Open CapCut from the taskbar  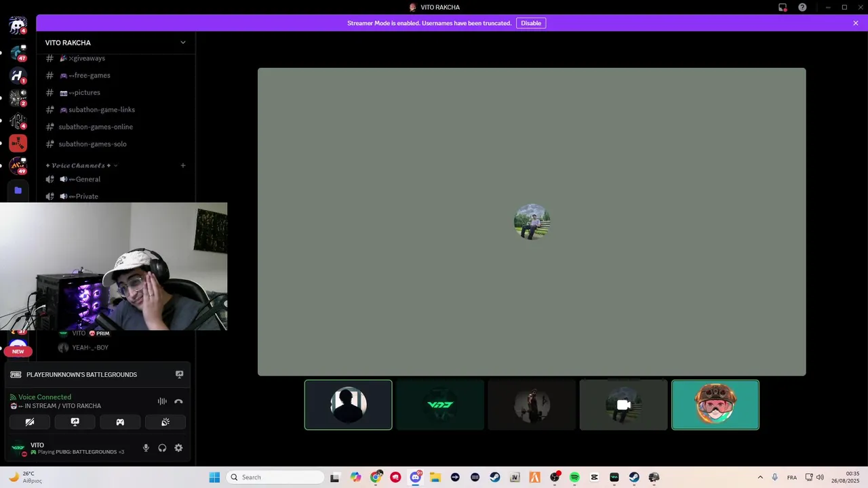[595, 477]
